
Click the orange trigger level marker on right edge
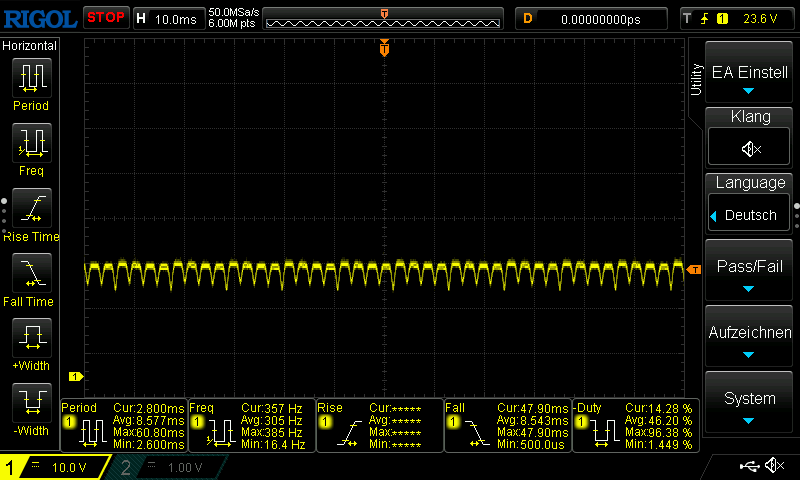pyautogui.click(x=693, y=268)
